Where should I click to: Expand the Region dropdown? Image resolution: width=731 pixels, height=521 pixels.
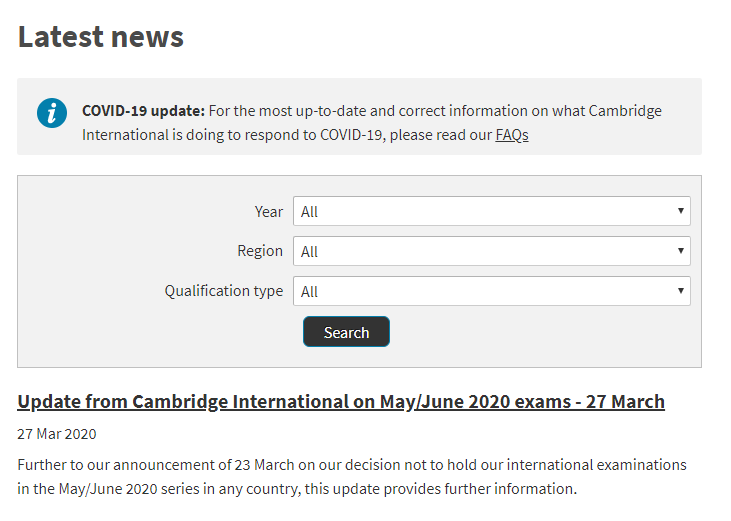[490, 251]
